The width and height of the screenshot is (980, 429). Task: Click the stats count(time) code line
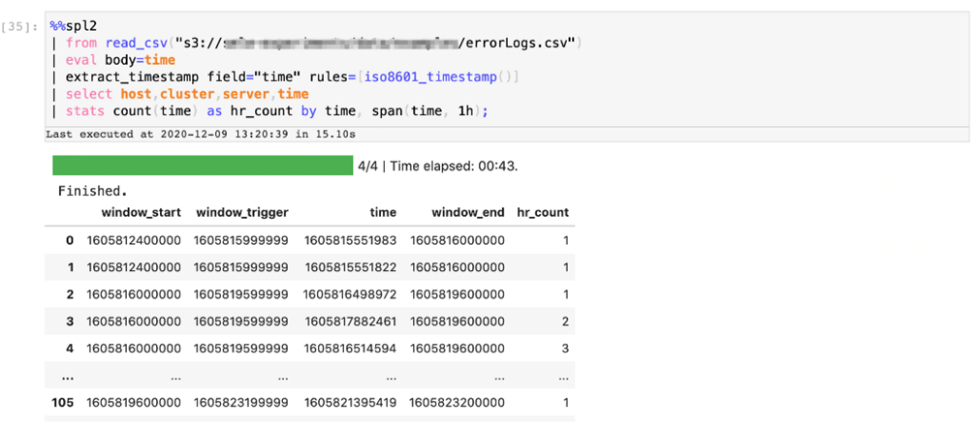coord(276,110)
